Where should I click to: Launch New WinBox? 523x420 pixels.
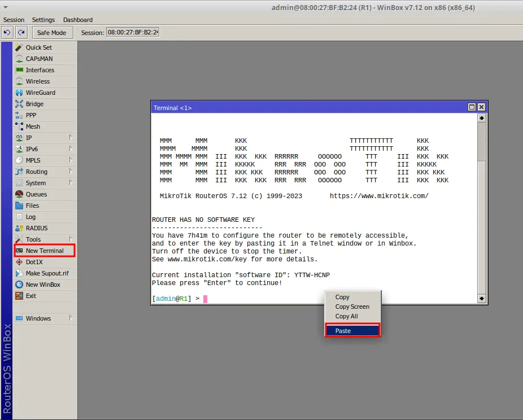pyautogui.click(x=45, y=285)
